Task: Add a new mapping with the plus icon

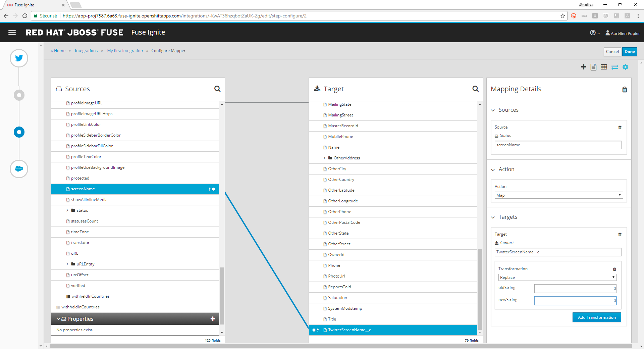Action: pos(583,67)
